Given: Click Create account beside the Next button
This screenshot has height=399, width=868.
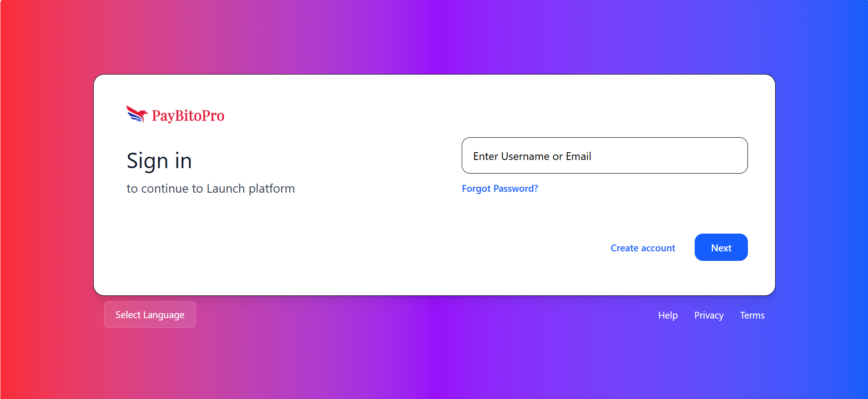Looking at the screenshot, I should click(x=643, y=248).
